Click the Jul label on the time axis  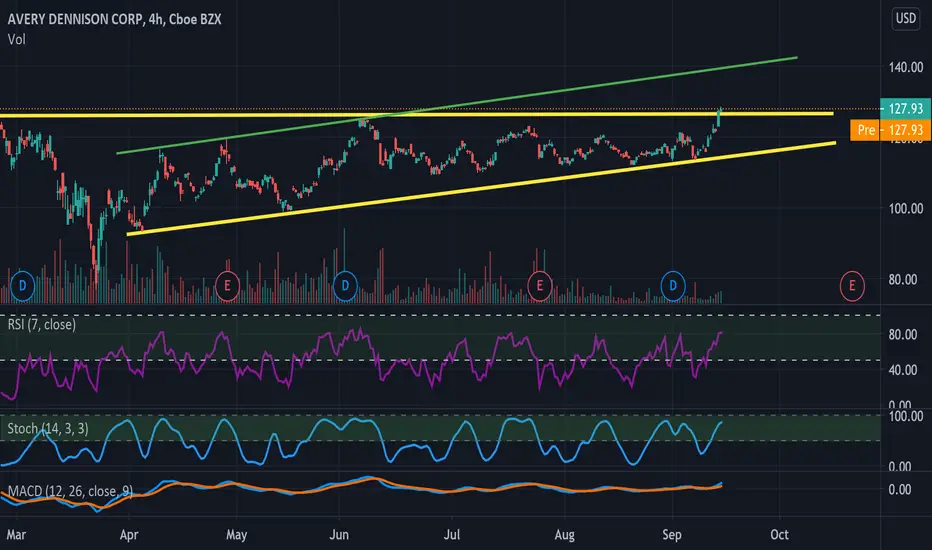[452, 535]
